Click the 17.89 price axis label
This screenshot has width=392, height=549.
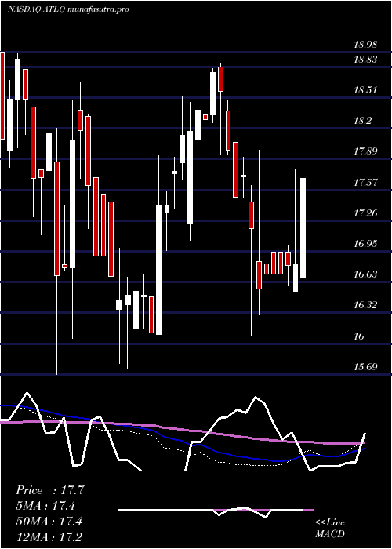365,151
